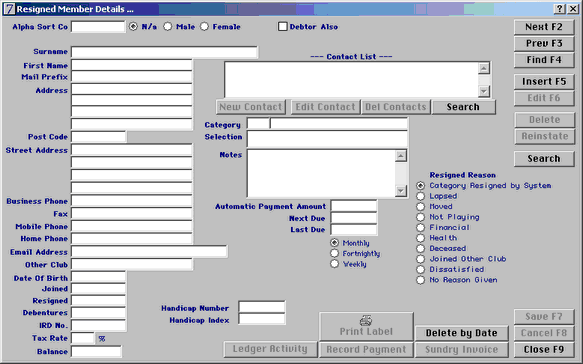583x364 pixels.
Task: Click the Delete by Date button
Action: pos(461,333)
